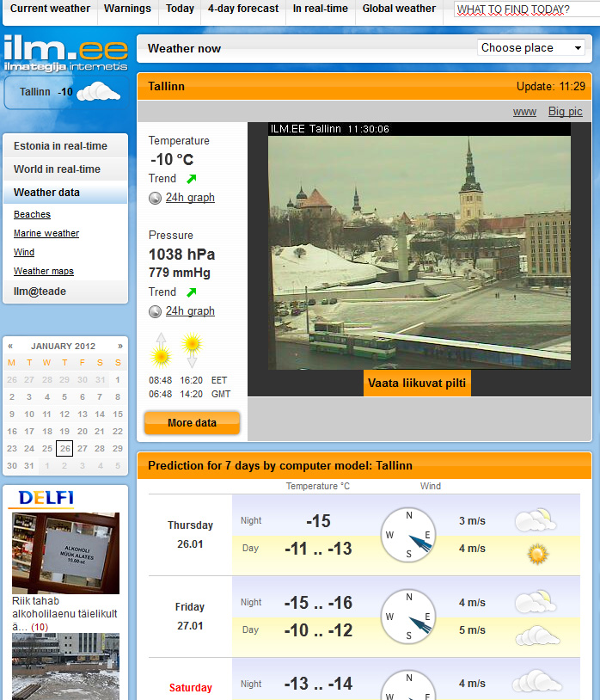
Task: Click the WHAT TO FIND TODAY search field
Action: pyautogui.click(x=527, y=9)
